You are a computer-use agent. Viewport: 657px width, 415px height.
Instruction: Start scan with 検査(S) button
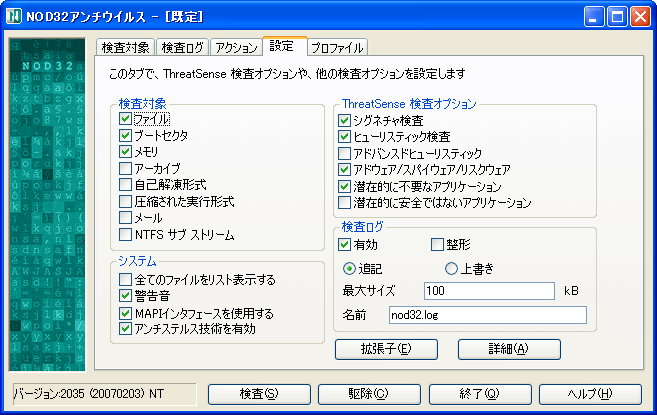click(259, 394)
